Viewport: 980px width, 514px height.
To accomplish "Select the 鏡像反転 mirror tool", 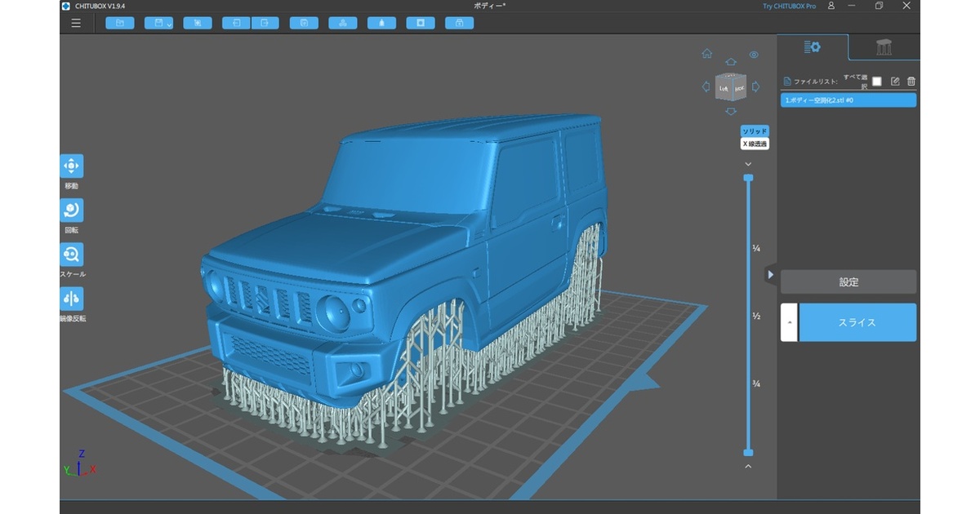I will [x=71, y=299].
